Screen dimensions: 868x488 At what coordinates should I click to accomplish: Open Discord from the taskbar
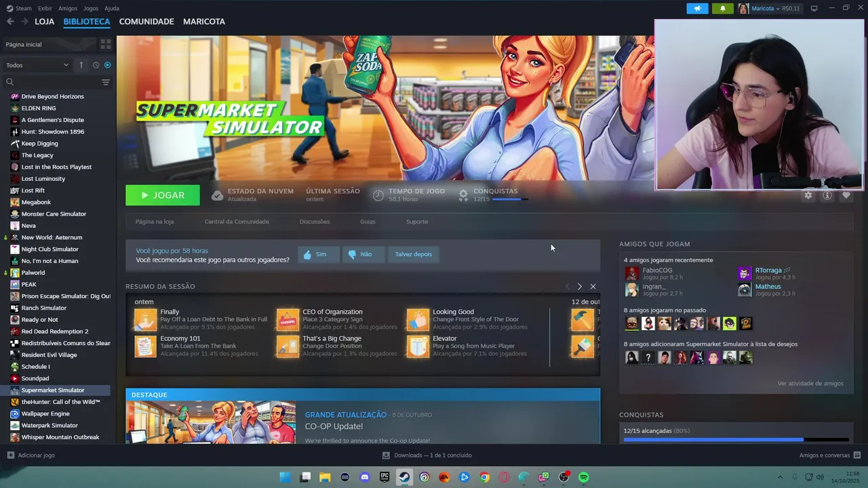[365, 477]
